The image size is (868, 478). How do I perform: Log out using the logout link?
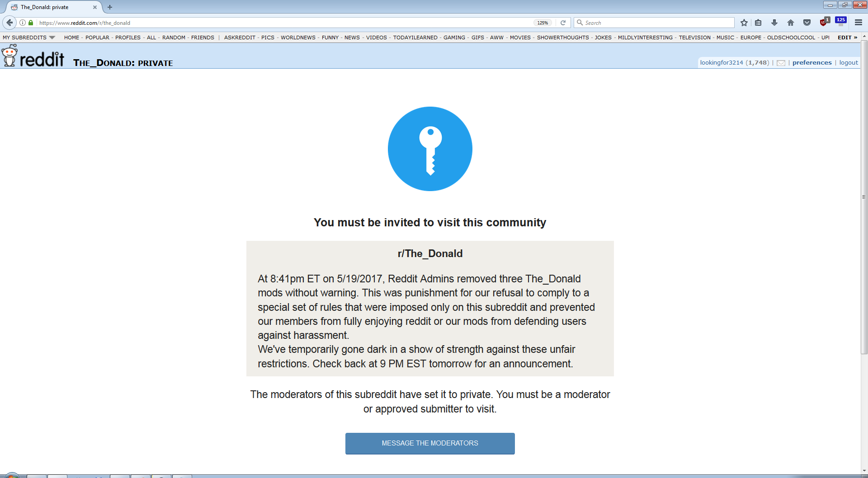[849, 63]
